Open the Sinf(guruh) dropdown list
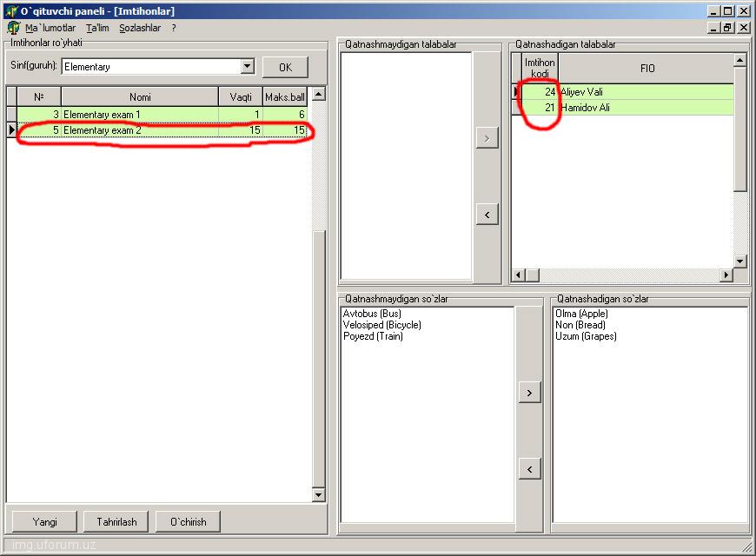756x556 pixels. (x=247, y=67)
